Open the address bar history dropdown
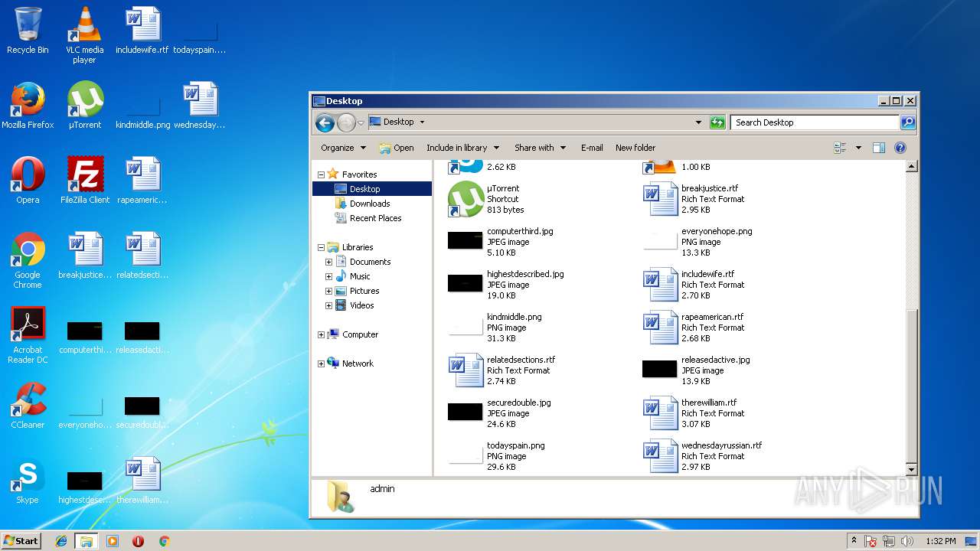The height and width of the screenshot is (551, 980). pos(698,122)
